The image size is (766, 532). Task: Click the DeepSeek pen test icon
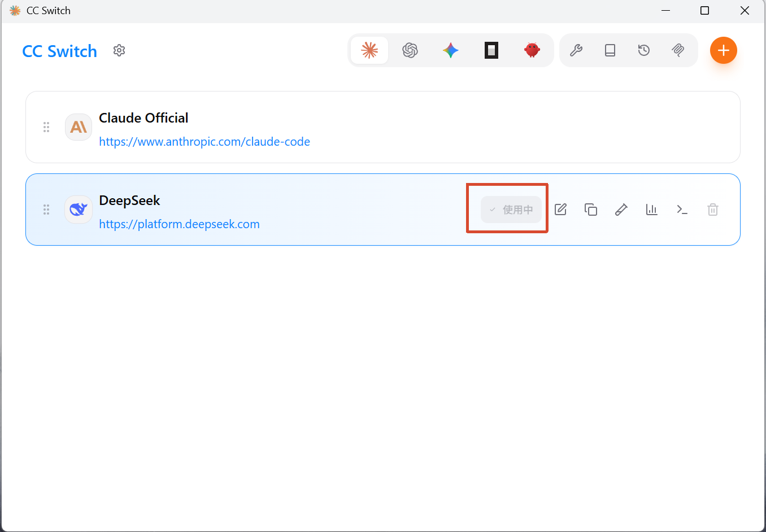pyautogui.click(x=621, y=210)
